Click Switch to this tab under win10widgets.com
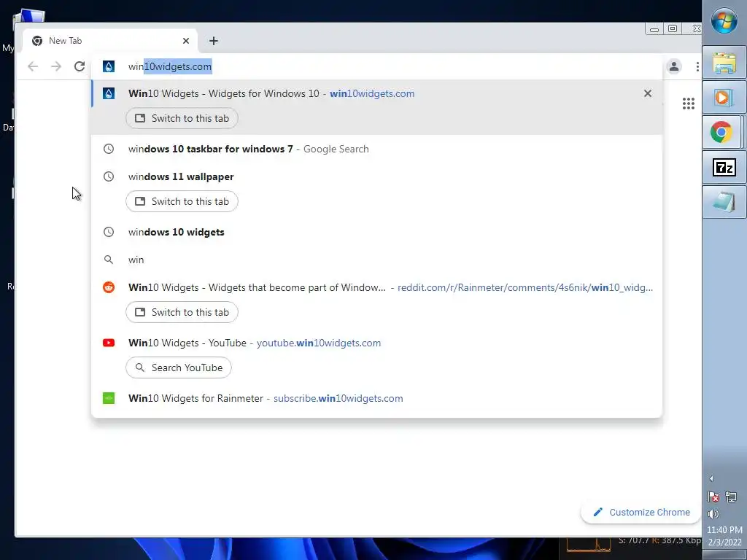This screenshot has height=560, width=747. pyautogui.click(x=182, y=118)
